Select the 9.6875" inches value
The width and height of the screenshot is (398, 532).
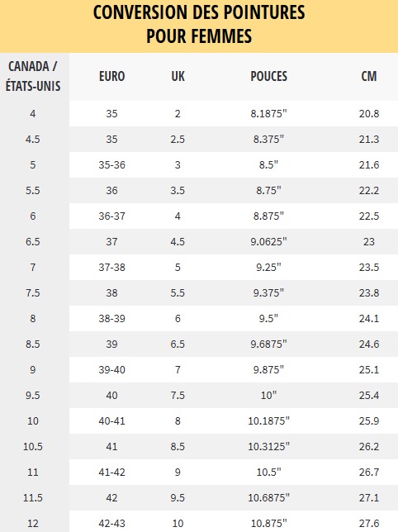click(x=269, y=344)
